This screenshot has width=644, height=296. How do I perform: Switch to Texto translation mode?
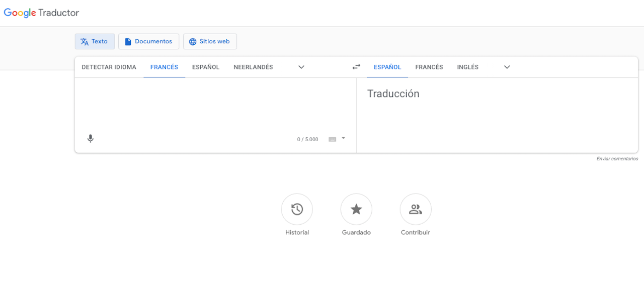95,41
